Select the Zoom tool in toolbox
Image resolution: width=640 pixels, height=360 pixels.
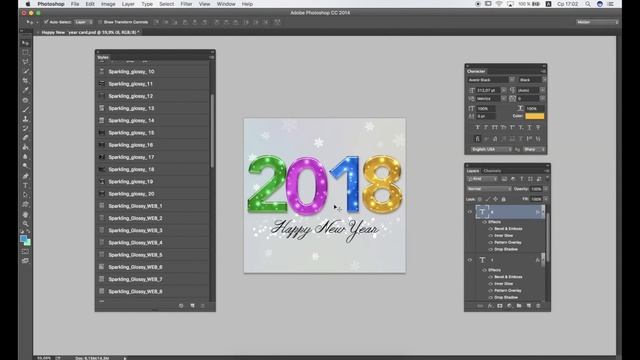[x=25, y=224]
